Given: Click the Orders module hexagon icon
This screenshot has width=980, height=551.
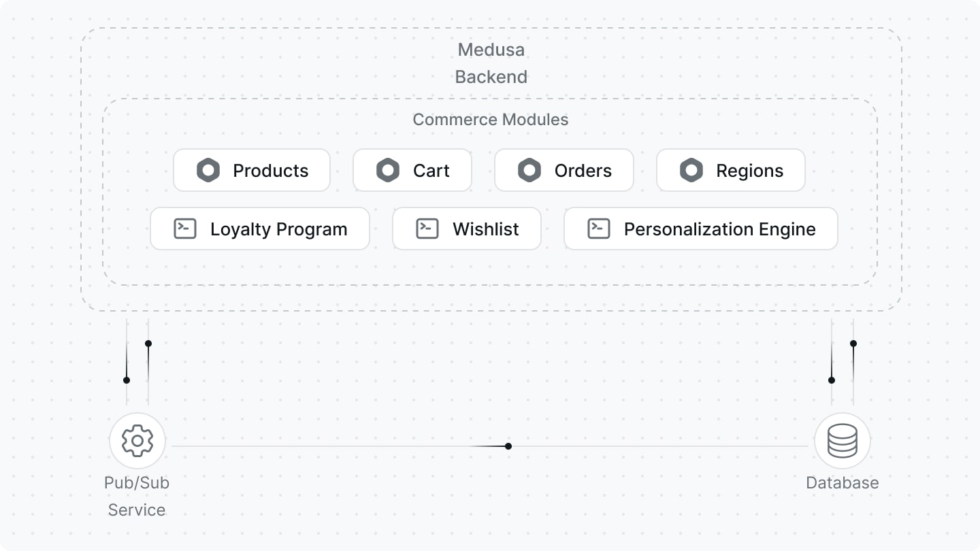Looking at the screenshot, I should [529, 170].
